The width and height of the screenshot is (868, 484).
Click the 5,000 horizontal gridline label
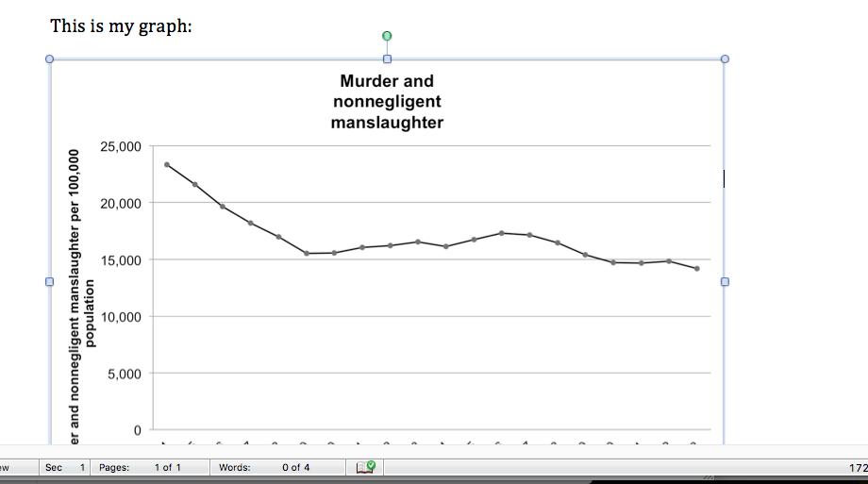124,374
